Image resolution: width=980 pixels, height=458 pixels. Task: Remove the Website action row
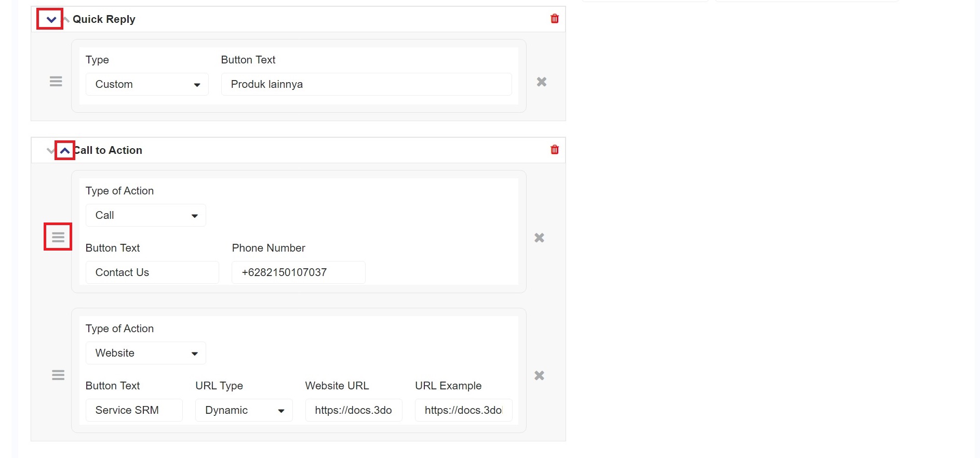(539, 375)
